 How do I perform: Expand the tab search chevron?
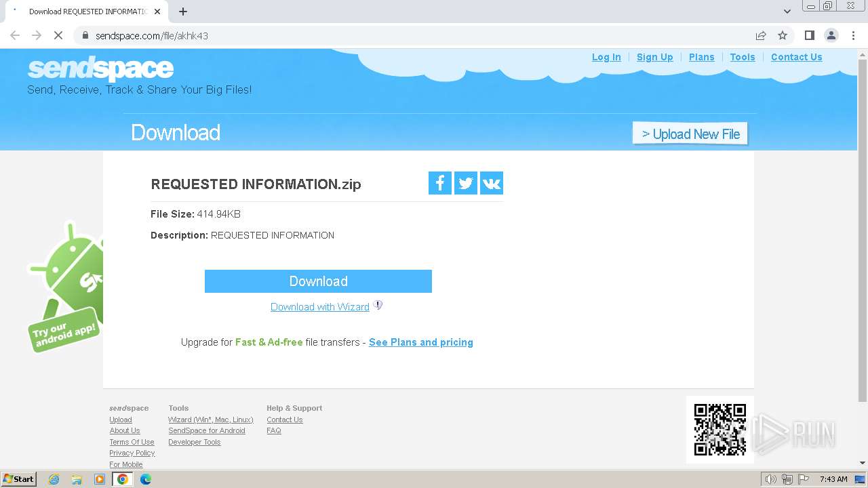(787, 12)
